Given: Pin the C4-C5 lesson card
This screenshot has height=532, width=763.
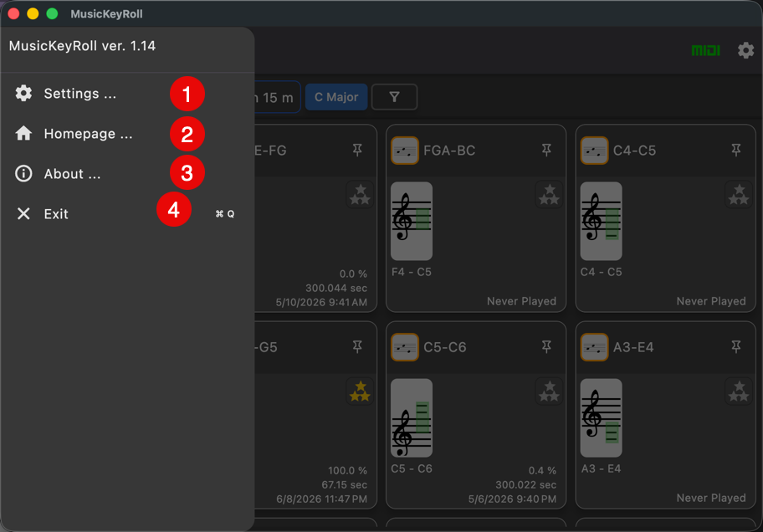Looking at the screenshot, I should tap(736, 150).
